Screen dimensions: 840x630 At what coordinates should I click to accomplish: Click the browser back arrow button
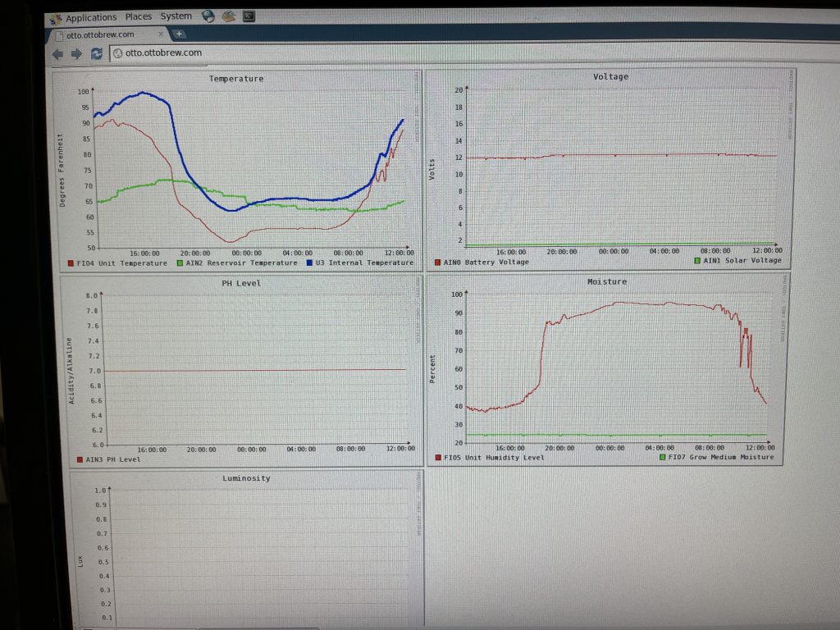[x=57, y=53]
